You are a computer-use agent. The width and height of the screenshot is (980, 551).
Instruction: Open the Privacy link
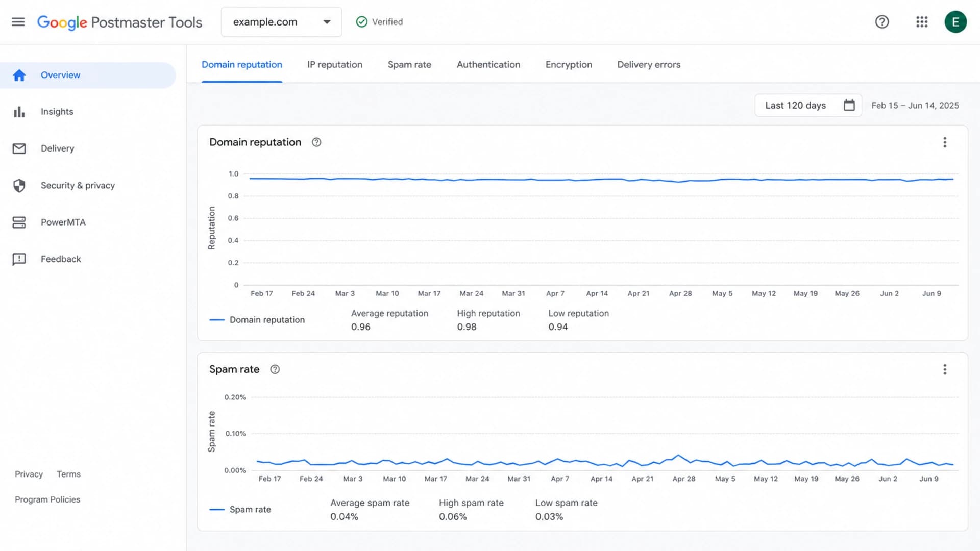pos(29,474)
